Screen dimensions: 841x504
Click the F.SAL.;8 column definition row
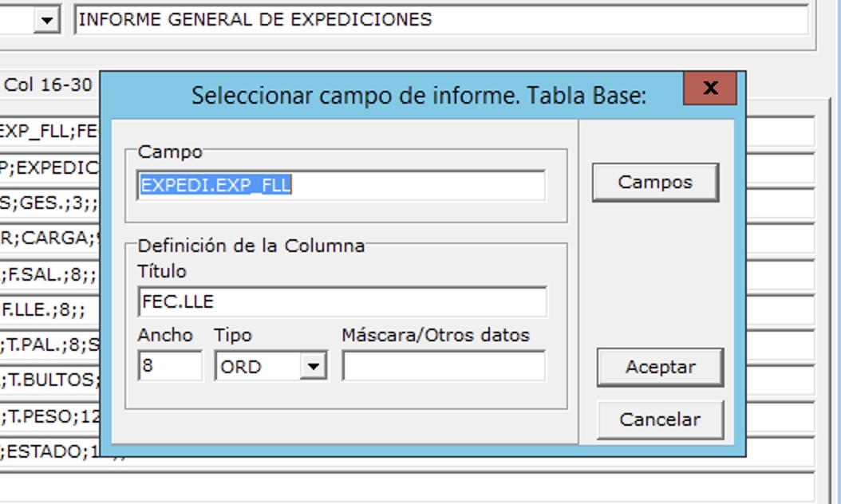coord(49,276)
